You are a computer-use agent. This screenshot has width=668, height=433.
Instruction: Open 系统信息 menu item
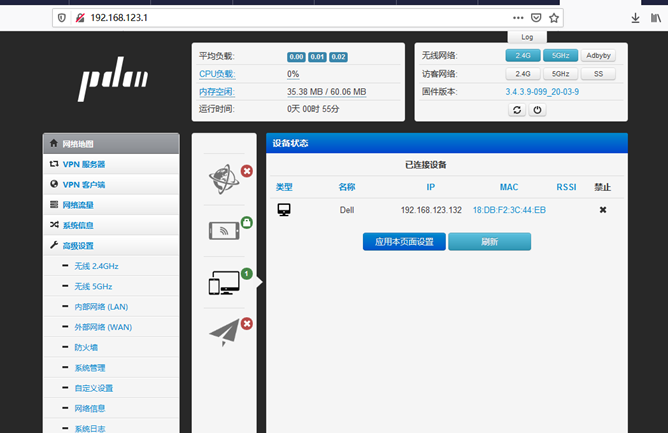(111, 225)
